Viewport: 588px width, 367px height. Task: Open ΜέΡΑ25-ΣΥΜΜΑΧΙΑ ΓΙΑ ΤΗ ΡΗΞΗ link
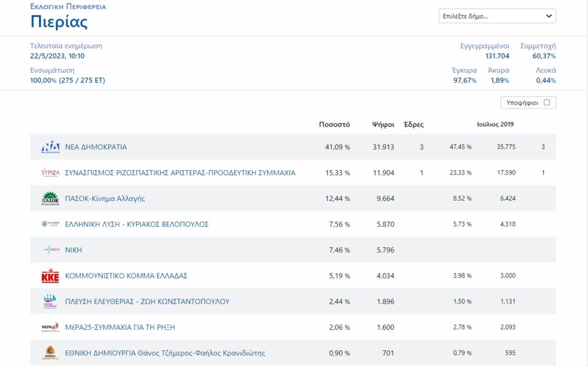click(120, 327)
